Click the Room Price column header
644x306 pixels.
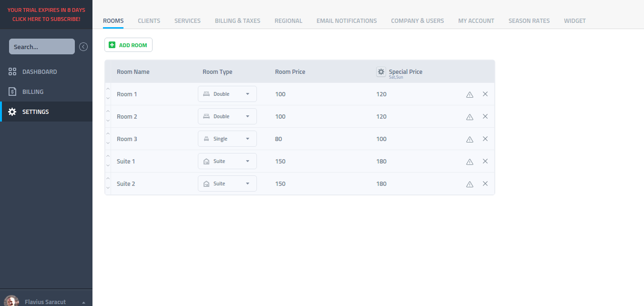point(290,71)
